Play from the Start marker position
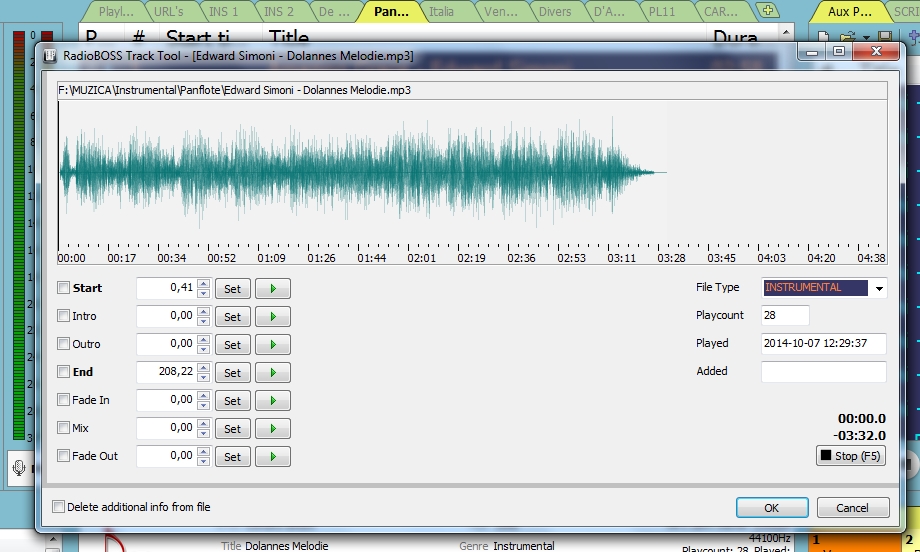This screenshot has width=920, height=552. click(273, 289)
